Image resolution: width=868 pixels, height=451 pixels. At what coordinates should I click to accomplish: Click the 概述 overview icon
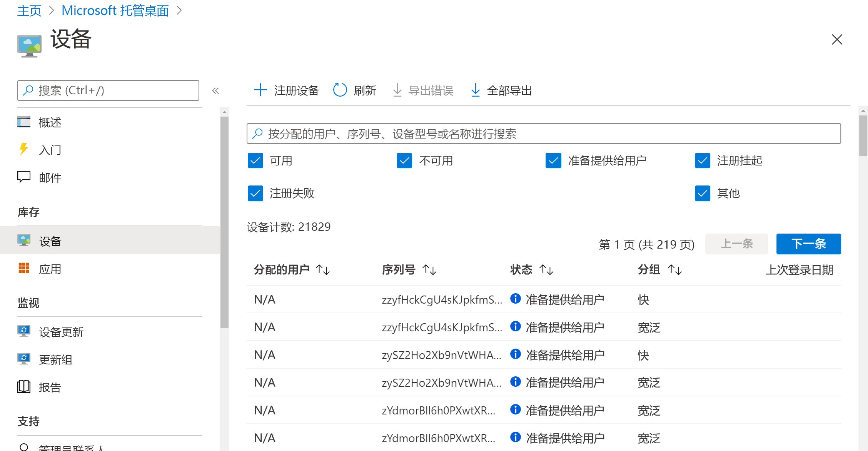click(x=24, y=122)
